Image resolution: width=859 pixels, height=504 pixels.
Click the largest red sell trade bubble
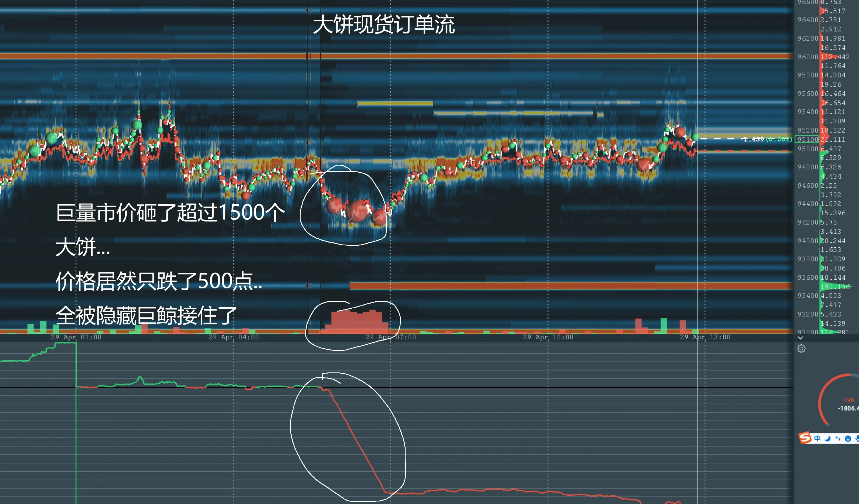click(357, 211)
